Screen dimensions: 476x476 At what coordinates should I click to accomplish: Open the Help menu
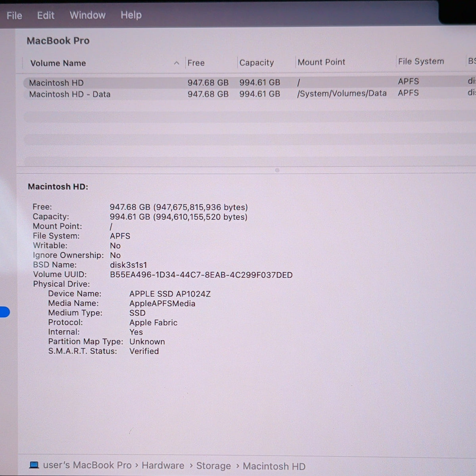coord(131,15)
